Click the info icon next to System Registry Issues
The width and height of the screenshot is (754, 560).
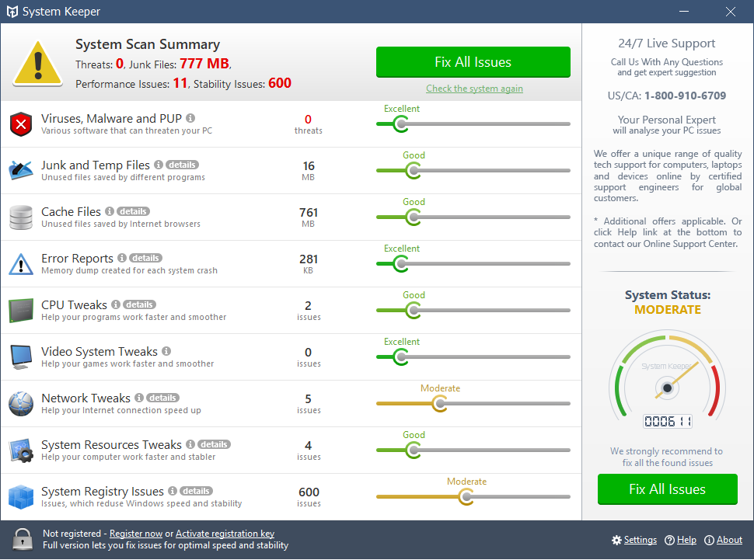tap(173, 491)
